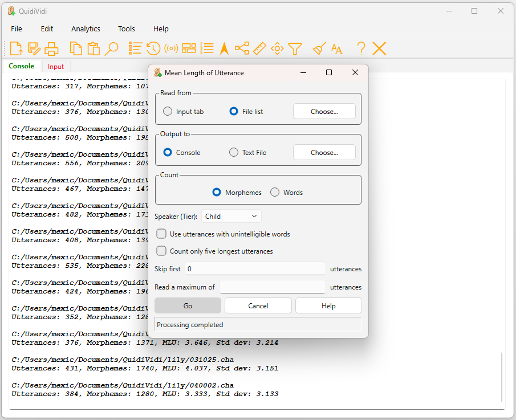Click the open file toolbar icon
Screen dimensions: 516x420
[17, 48]
